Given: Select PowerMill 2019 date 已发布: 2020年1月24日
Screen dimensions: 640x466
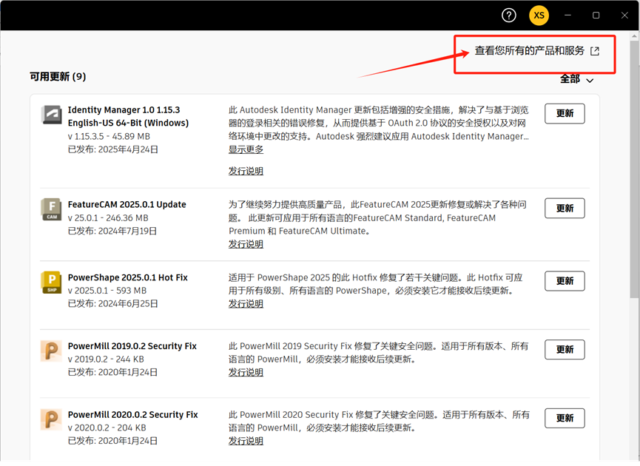Looking at the screenshot, I should 113,372.
